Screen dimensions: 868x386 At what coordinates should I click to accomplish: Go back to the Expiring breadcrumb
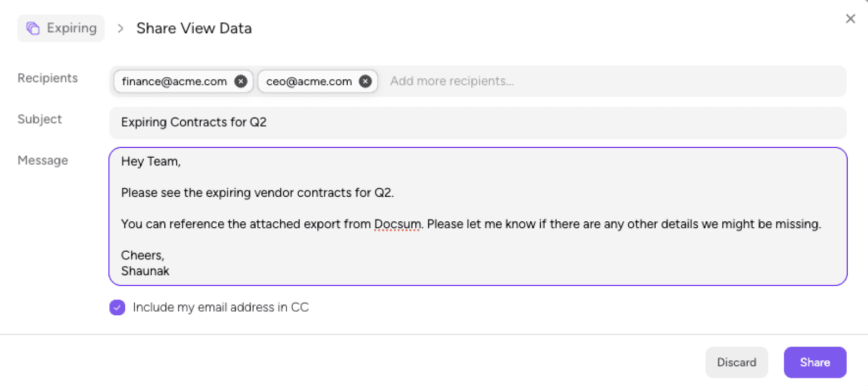(x=61, y=28)
